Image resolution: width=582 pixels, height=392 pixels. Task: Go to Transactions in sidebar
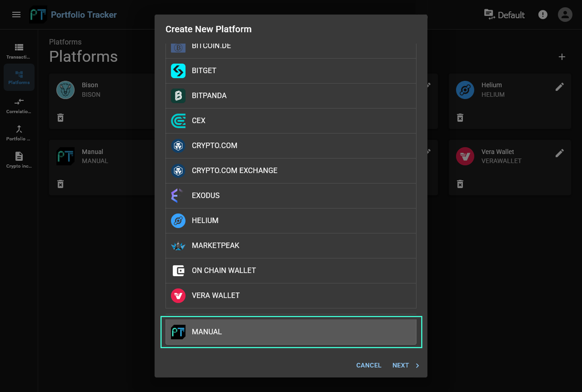(19, 51)
